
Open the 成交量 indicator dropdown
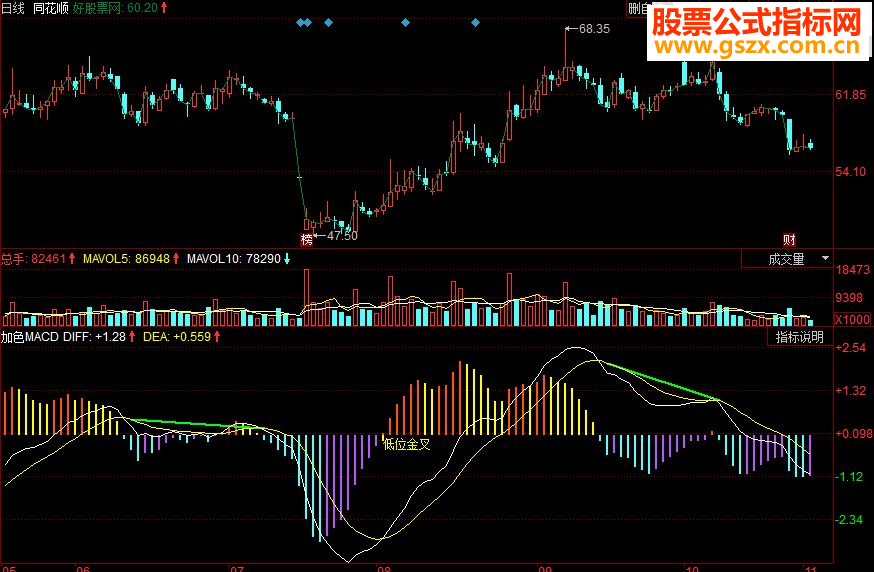787,259
